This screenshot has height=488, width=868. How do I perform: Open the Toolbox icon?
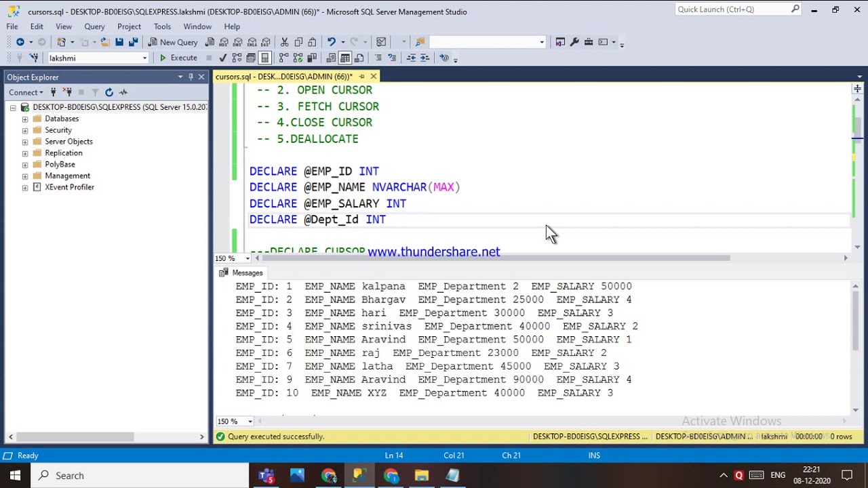(589, 42)
